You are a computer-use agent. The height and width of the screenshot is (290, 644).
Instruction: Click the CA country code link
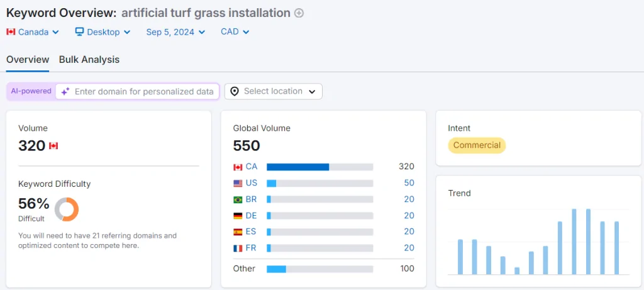pyautogui.click(x=252, y=167)
